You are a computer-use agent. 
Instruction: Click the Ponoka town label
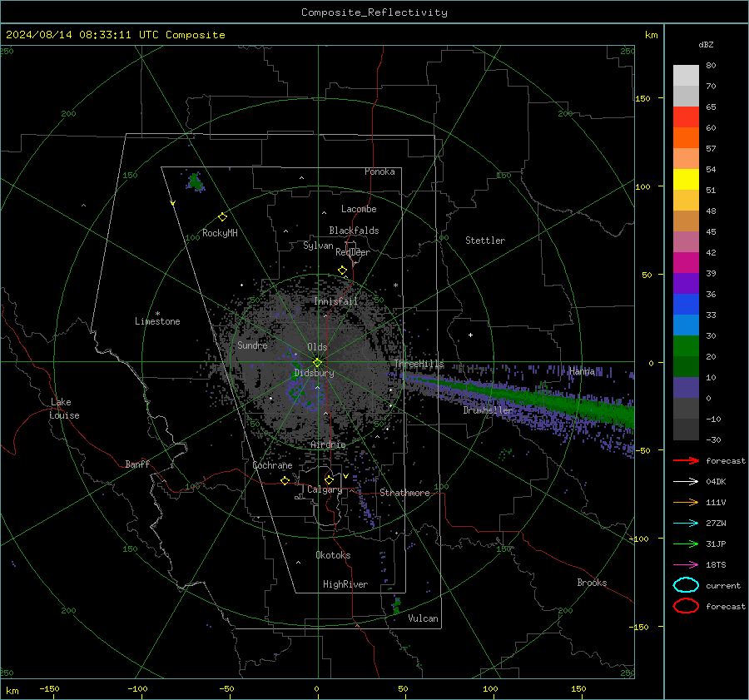click(x=379, y=171)
